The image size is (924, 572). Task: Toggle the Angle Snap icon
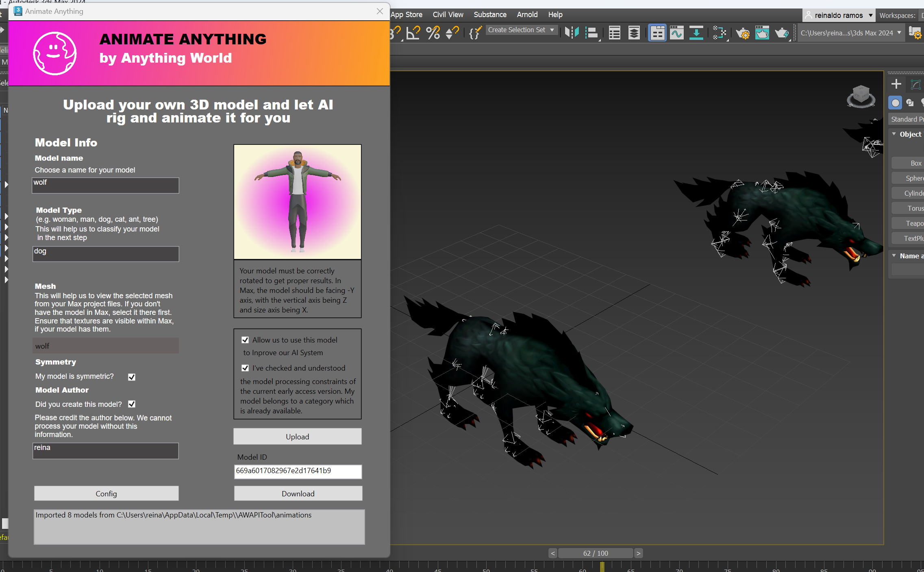tap(413, 33)
